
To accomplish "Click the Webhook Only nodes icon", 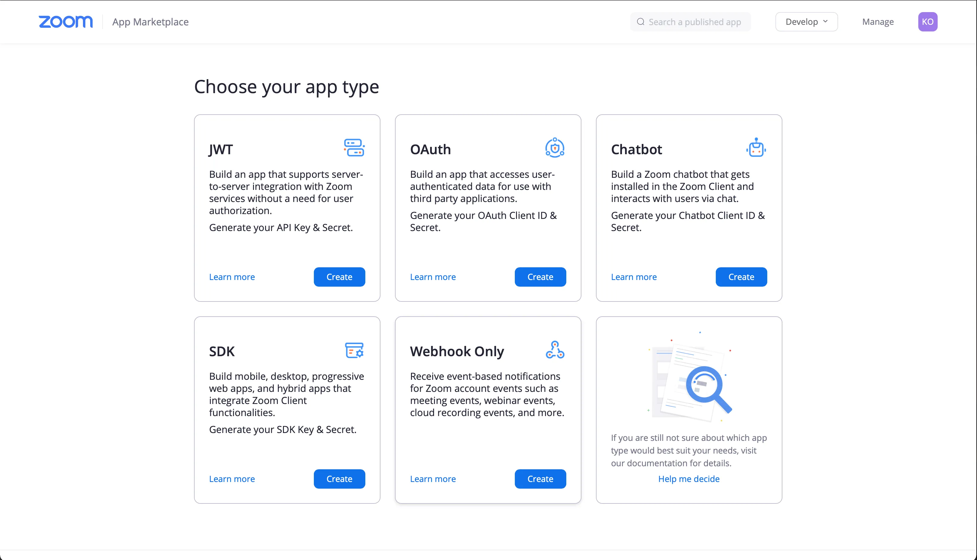I will tap(555, 350).
